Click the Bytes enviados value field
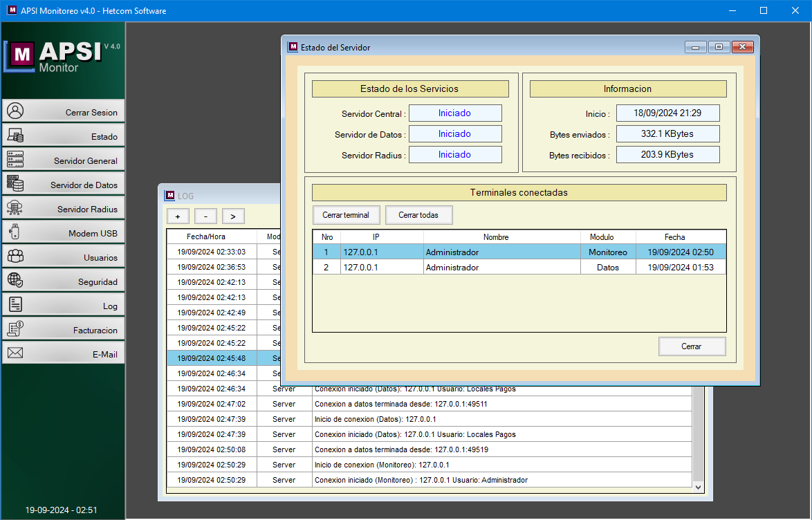Viewport: 812px width, 520px height. click(x=667, y=133)
